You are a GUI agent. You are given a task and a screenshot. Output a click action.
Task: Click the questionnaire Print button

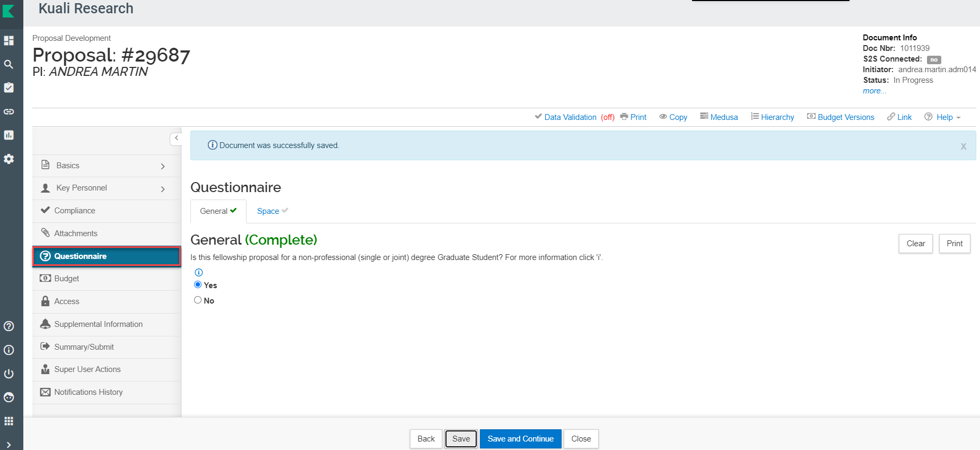click(x=955, y=244)
